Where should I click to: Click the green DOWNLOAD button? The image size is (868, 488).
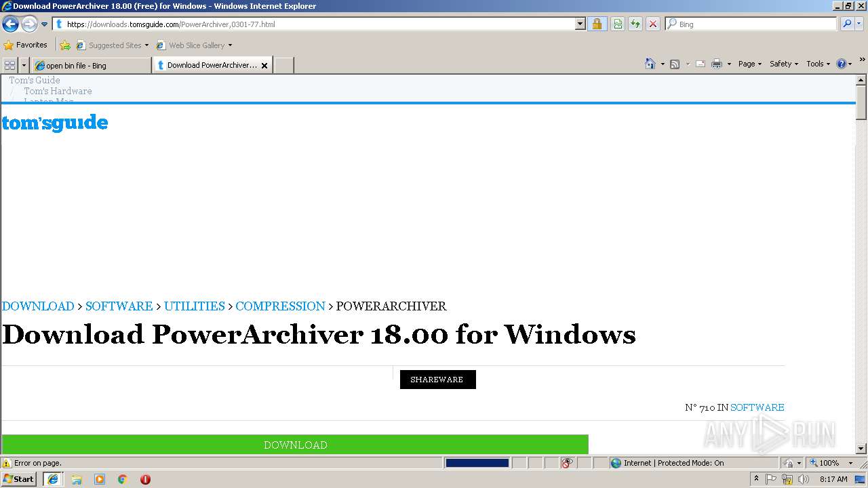[295, 445]
